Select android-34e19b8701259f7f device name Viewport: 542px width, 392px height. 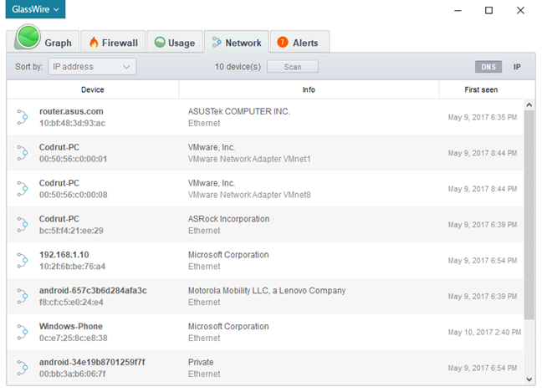point(92,362)
